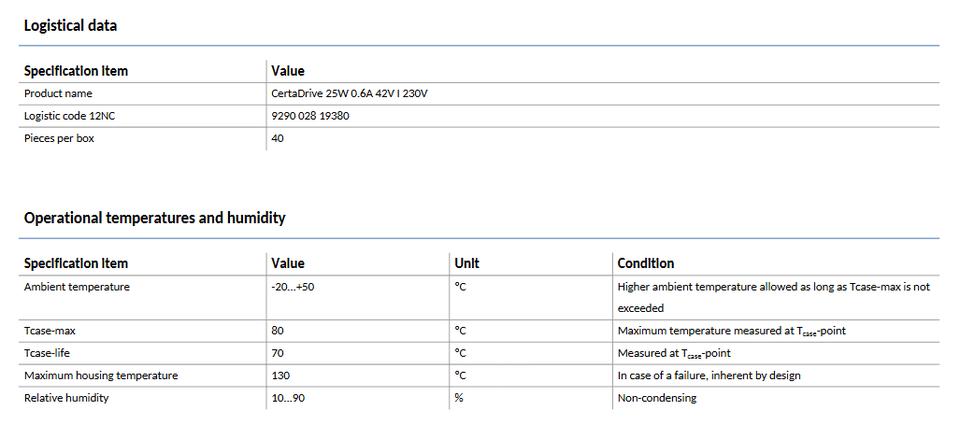Select the product name CertaDrive value

(x=349, y=93)
